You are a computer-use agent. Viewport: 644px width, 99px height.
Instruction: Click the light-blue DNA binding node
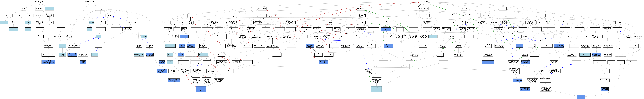click(28, 29)
